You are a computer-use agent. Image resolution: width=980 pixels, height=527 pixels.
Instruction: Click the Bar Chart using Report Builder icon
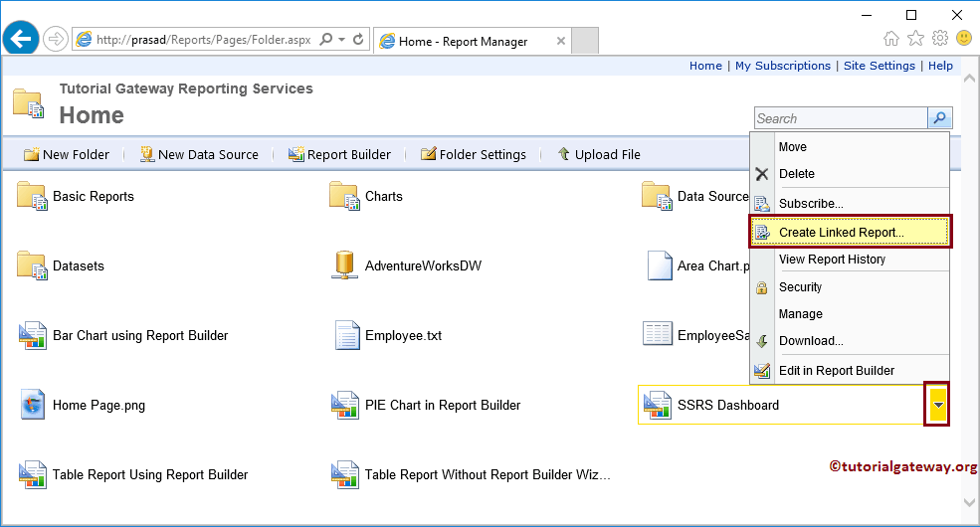click(x=32, y=335)
